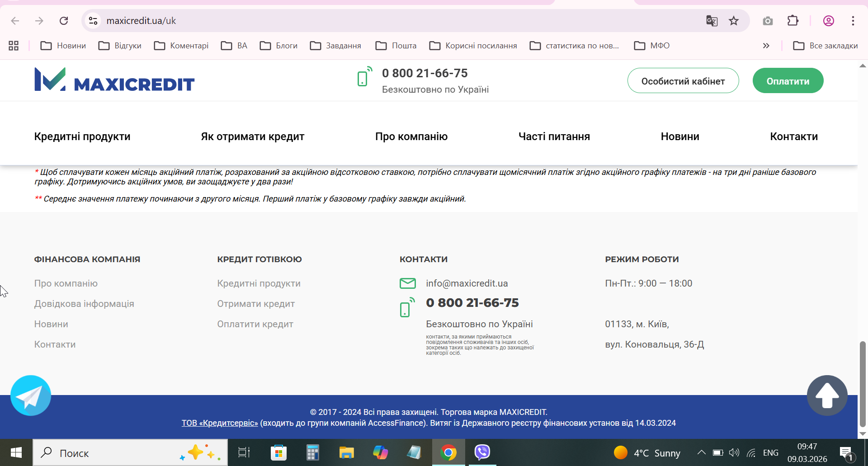This screenshot has width=868, height=466.
Task: Click the Особистий кабінет button
Action: point(683,81)
